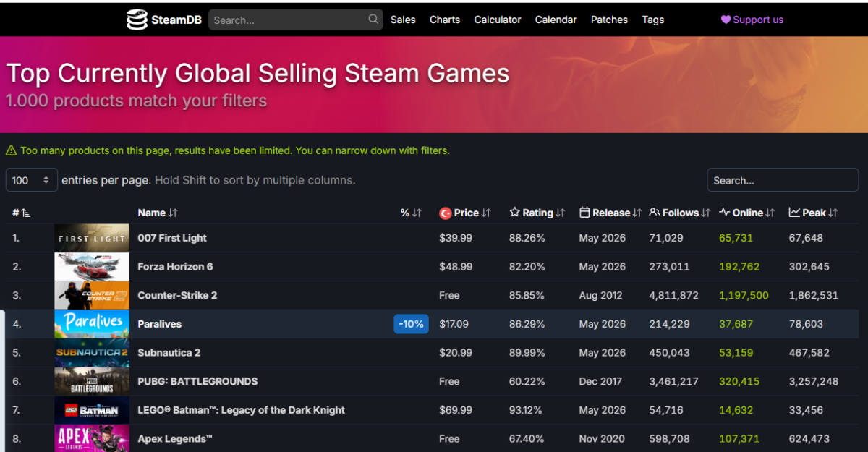The image size is (868, 452).
Task: Click the SteamDB logo icon
Action: (136, 20)
